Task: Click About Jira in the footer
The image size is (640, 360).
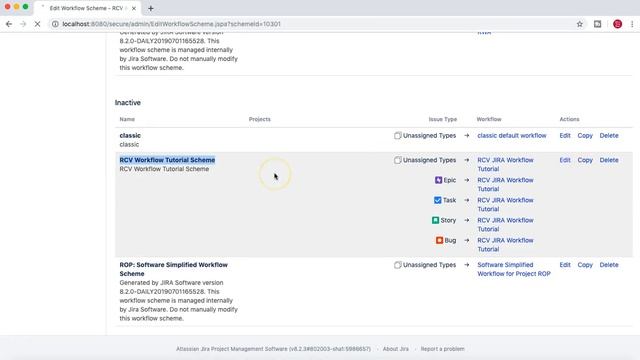Action: [x=396, y=349]
